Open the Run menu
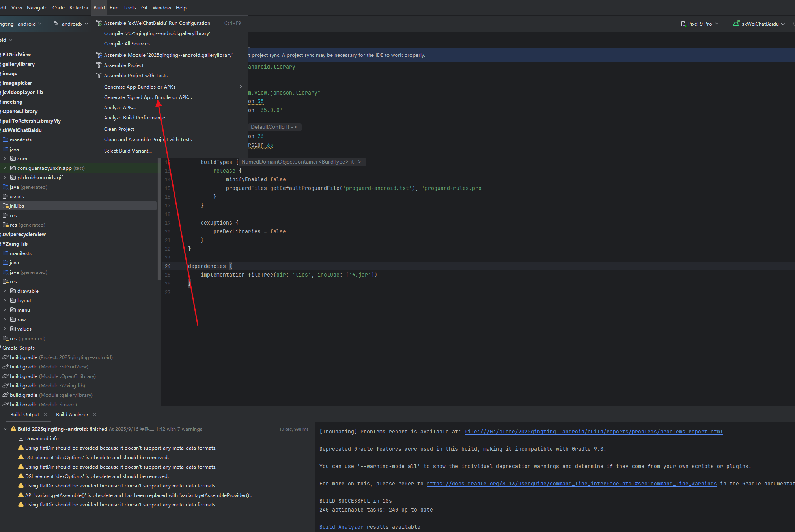The width and height of the screenshot is (795, 532). point(114,7)
